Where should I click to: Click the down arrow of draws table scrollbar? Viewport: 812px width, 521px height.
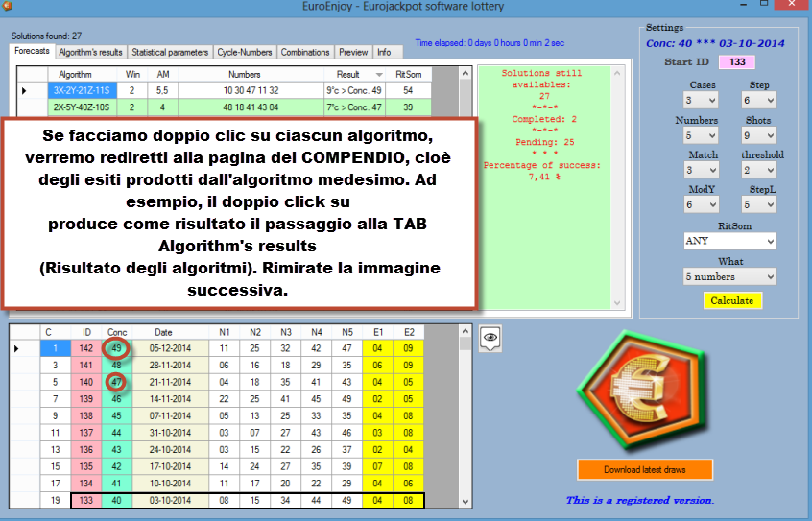tap(466, 501)
